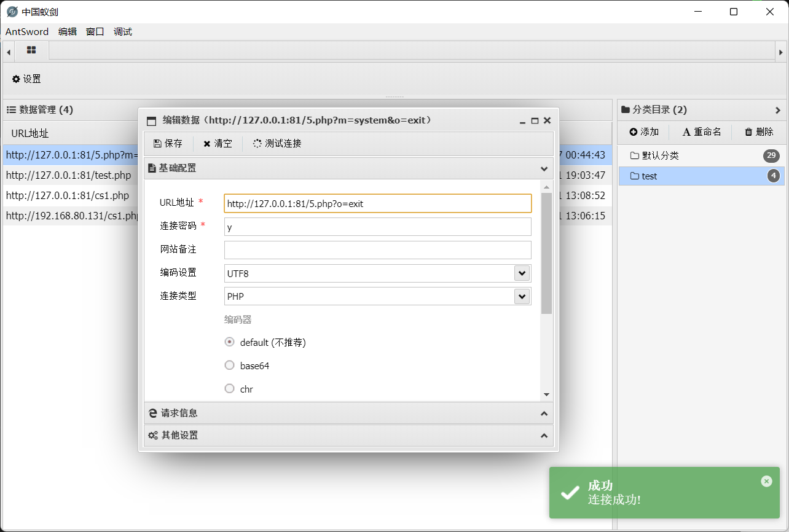Screen dimensions: 789x532
Task: Open the 设置 settings gear
Action: click(26, 79)
